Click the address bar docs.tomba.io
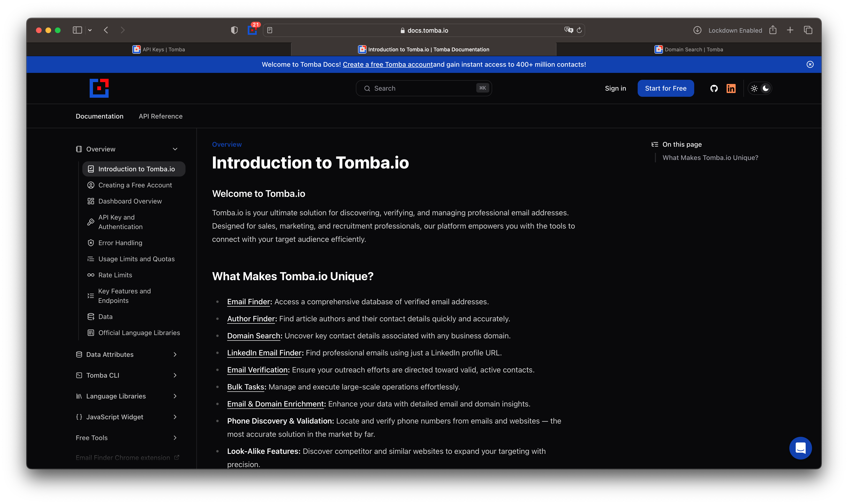The height and width of the screenshot is (504, 848). pos(424,30)
